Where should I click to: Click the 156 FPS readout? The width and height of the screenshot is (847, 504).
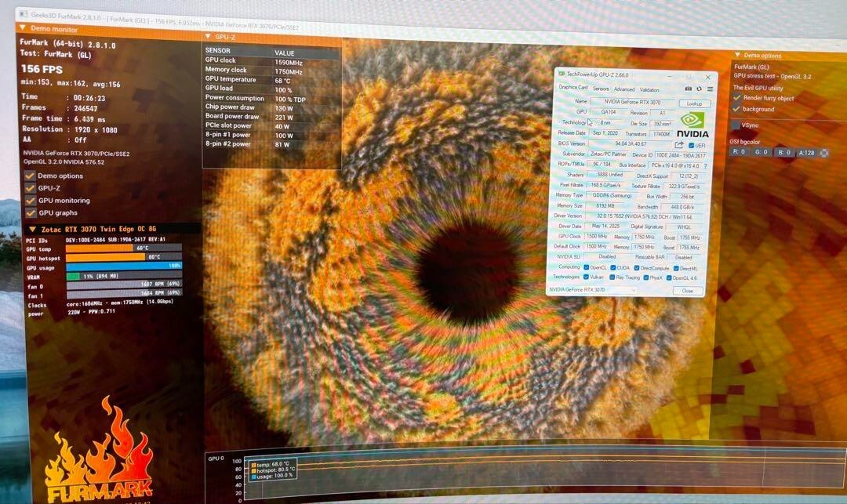pyautogui.click(x=42, y=69)
